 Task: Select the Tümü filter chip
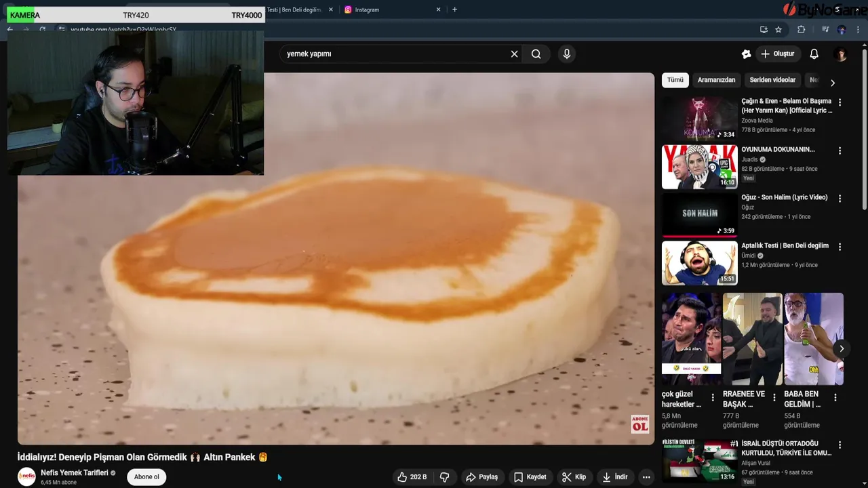675,80
